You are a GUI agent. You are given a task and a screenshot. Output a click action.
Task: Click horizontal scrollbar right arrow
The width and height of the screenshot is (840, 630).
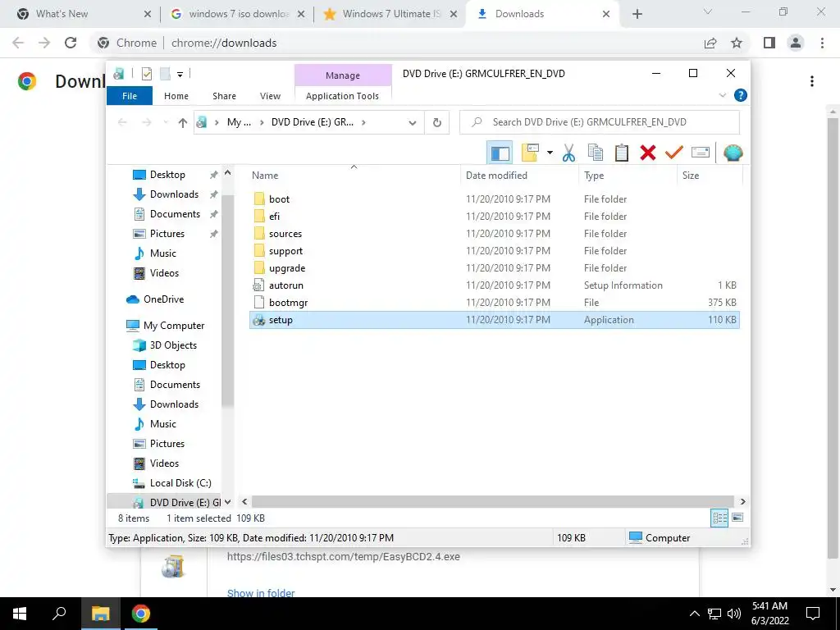coord(742,502)
